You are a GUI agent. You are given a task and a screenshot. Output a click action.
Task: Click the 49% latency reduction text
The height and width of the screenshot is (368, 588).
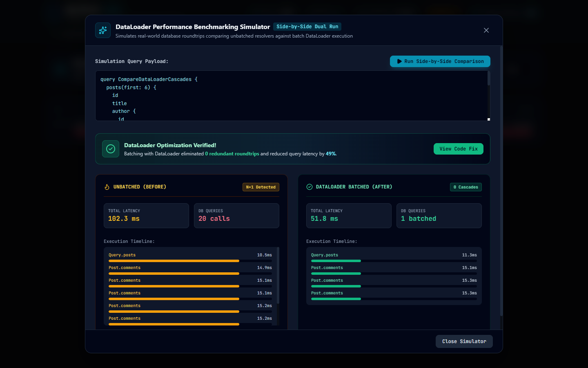click(x=331, y=154)
